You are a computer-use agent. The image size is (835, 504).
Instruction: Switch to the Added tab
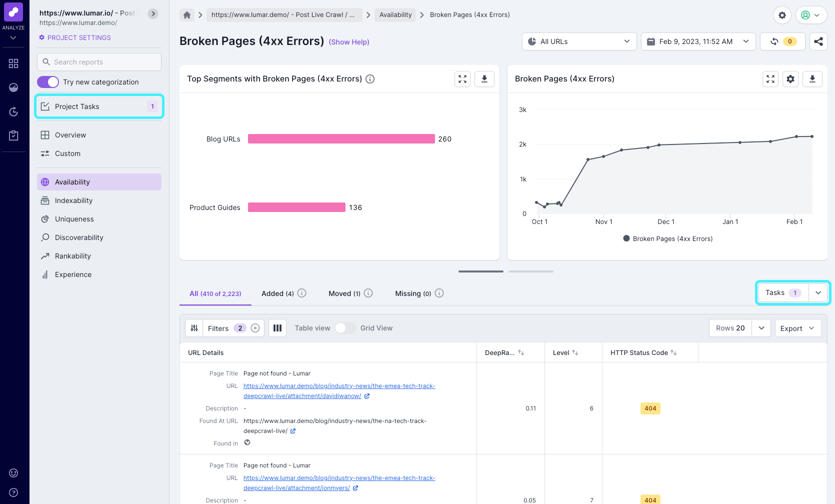tap(276, 293)
